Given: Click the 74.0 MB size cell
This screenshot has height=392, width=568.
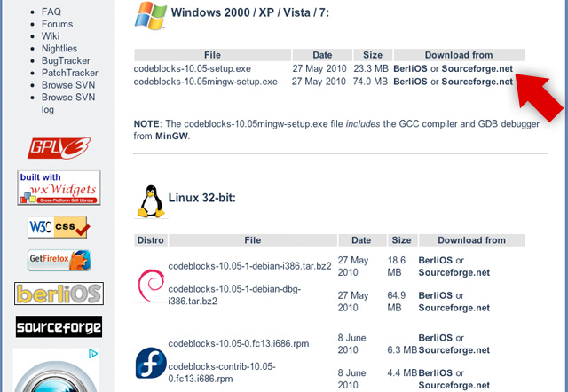Looking at the screenshot, I should pyautogui.click(x=370, y=82).
